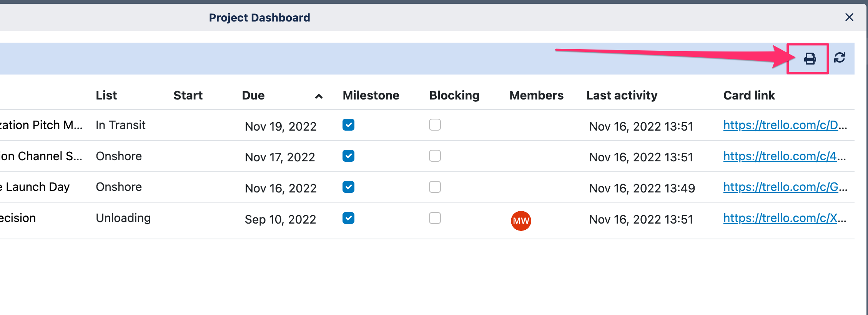868x315 pixels.
Task: Select the 'In Transit' list cell
Action: (120, 125)
